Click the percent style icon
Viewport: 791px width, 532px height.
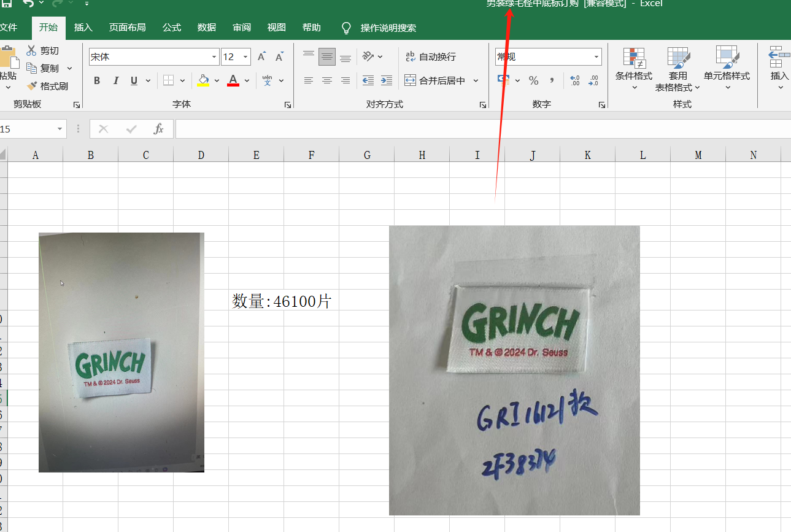[533, 80]
